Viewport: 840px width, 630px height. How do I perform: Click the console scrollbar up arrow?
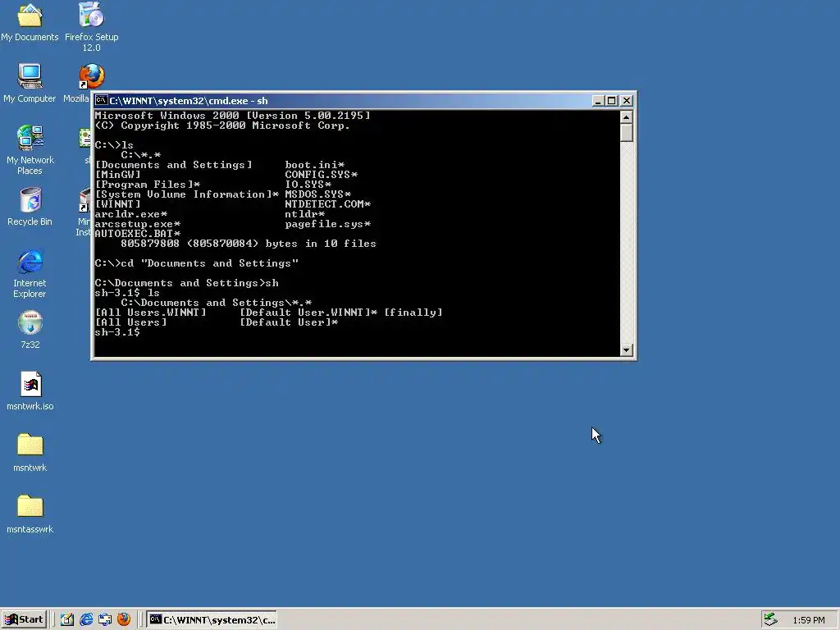(626, 116)
